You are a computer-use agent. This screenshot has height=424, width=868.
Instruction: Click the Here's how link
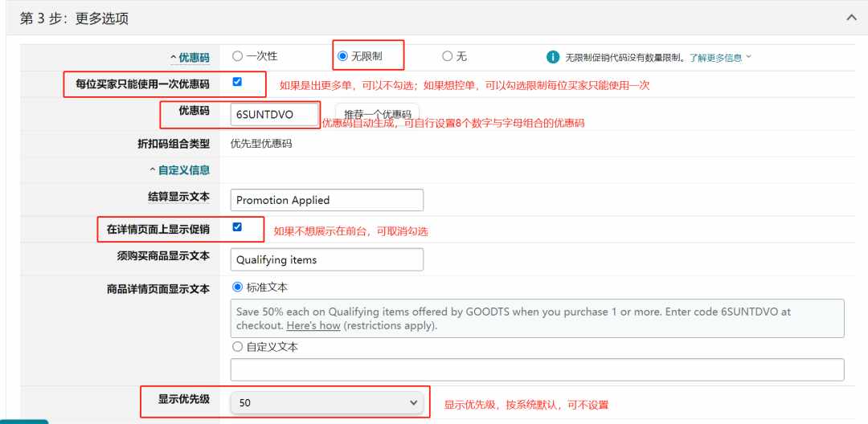[313, 325]
